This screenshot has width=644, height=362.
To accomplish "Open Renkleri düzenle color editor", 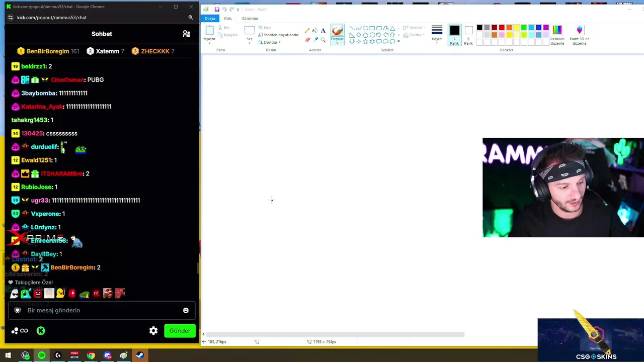I will coord(557,35).
